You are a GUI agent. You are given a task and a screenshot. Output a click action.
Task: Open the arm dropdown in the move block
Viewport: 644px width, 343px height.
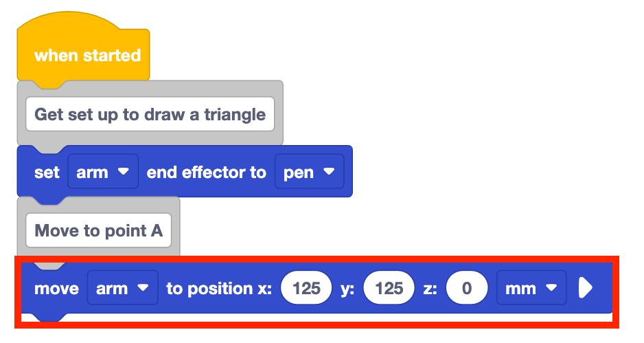coord(122,289)
